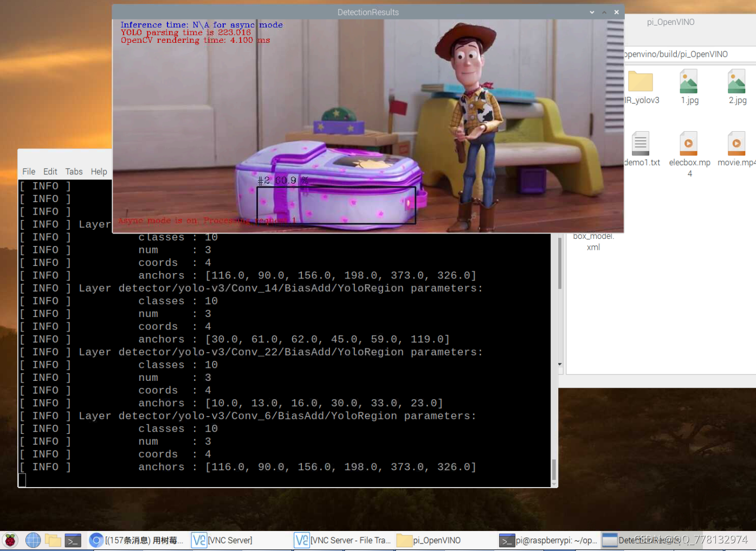Select the elecbox.mp4 video file
The image size is (756, 551).
(689, 154)
